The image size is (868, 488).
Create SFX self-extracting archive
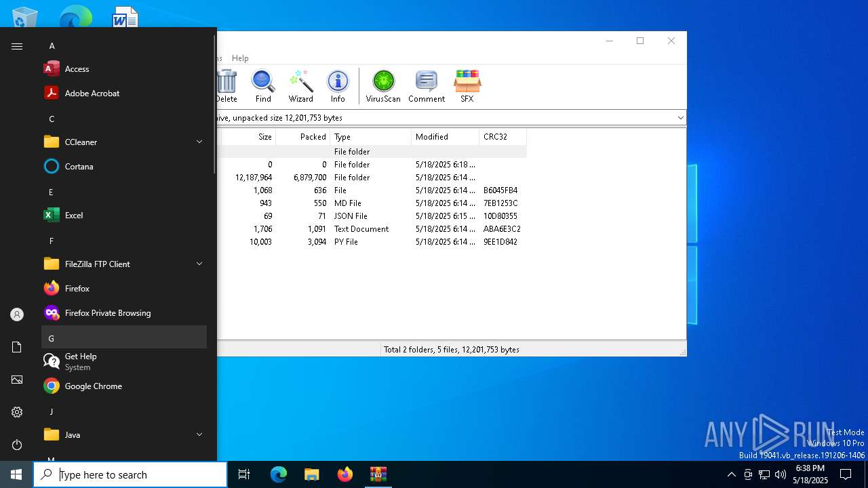pyautogui.click(x=467, y=86)
